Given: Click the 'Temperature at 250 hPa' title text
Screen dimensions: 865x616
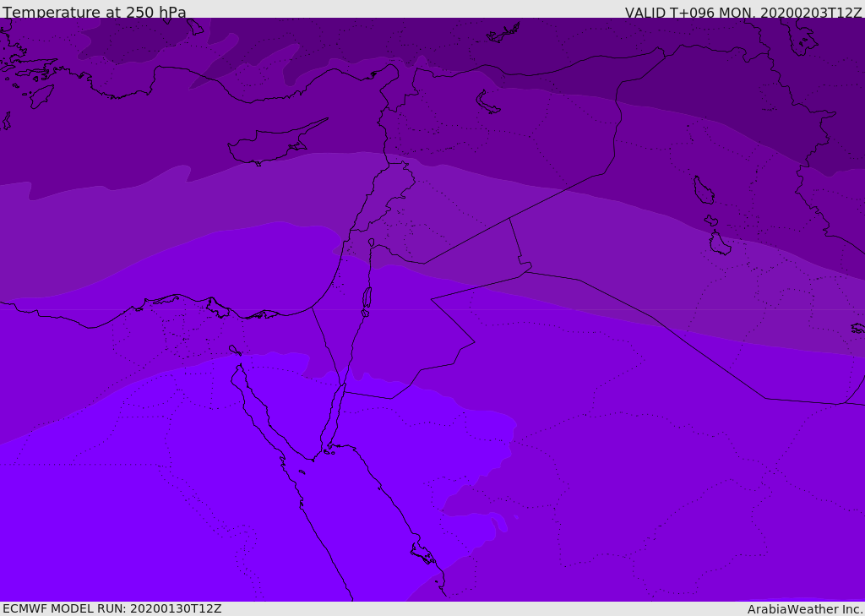Looking at the screenshot, I should tap(95, 12).
